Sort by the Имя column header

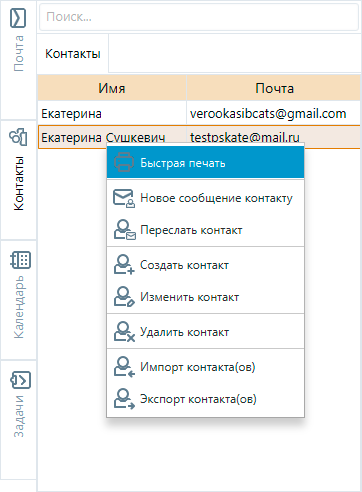tap(112, 88)
